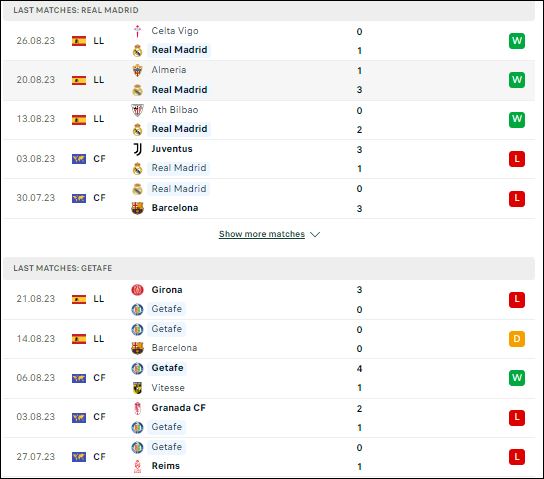The width and height of the screenshot is (544, 479).
Task: Click the D result badge for Getafe vs Barcelona
Action: pyautogui.click(x=517, y=339)
